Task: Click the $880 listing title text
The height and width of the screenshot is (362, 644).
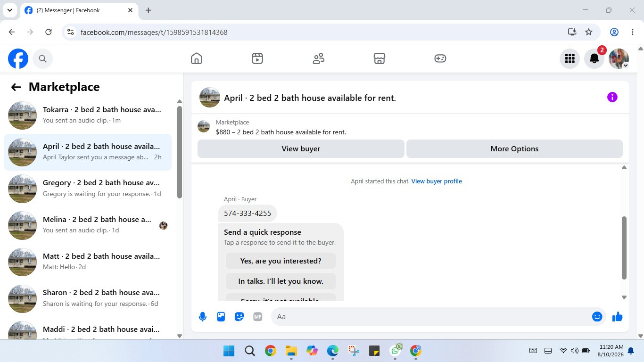Action: click(x=281, y=132)
